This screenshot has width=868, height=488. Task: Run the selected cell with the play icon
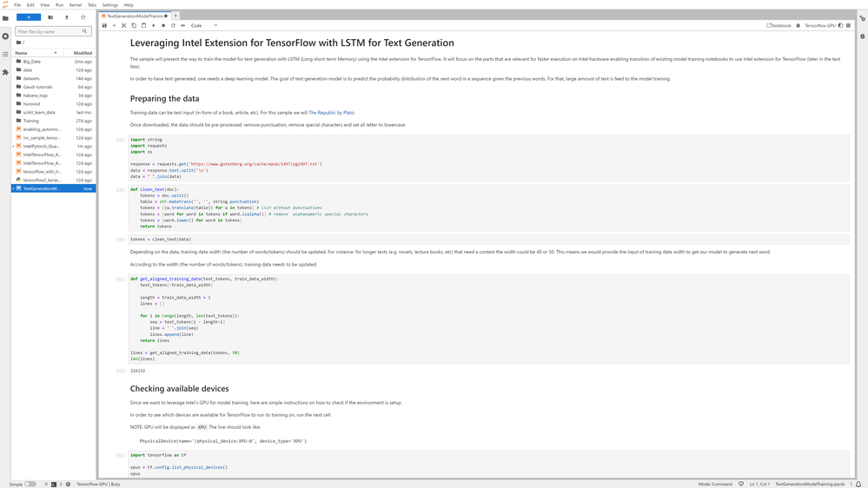[x=153, y=25]
